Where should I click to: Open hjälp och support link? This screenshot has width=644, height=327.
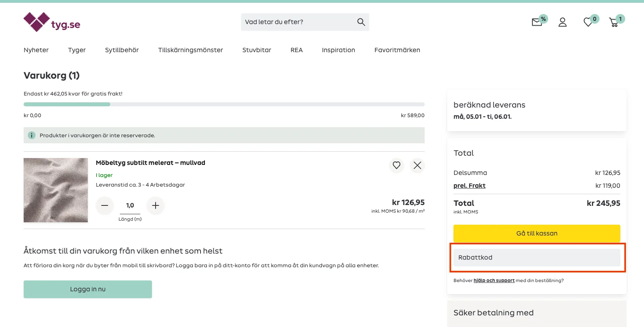tap(494, 280)
